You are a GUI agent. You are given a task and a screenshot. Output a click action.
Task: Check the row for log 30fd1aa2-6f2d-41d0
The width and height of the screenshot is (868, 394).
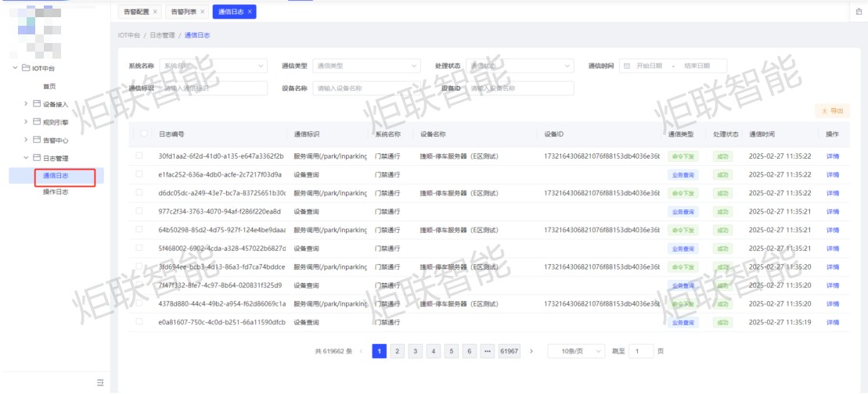coord(139,156)
